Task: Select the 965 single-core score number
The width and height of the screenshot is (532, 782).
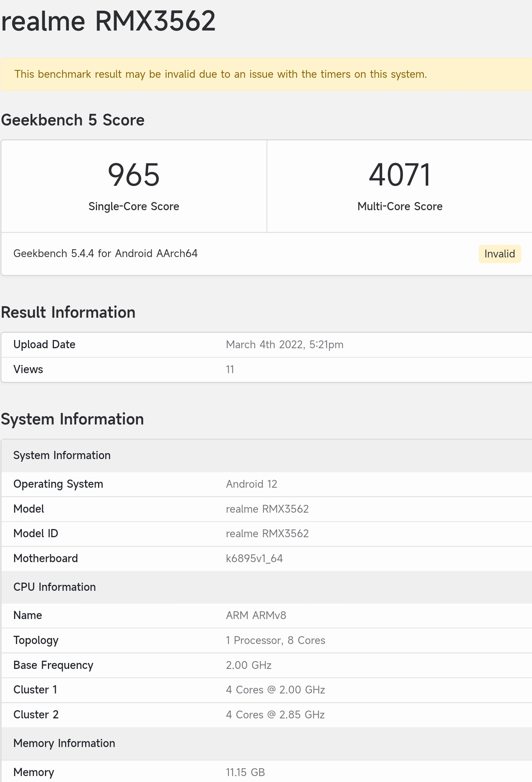Action: pyautogui.click(x=133, y=175)
